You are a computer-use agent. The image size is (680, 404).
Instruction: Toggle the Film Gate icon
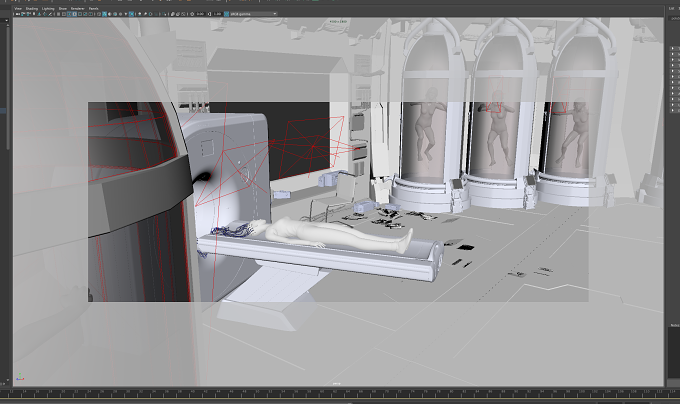pyautogui.click(x=64, y=14)
